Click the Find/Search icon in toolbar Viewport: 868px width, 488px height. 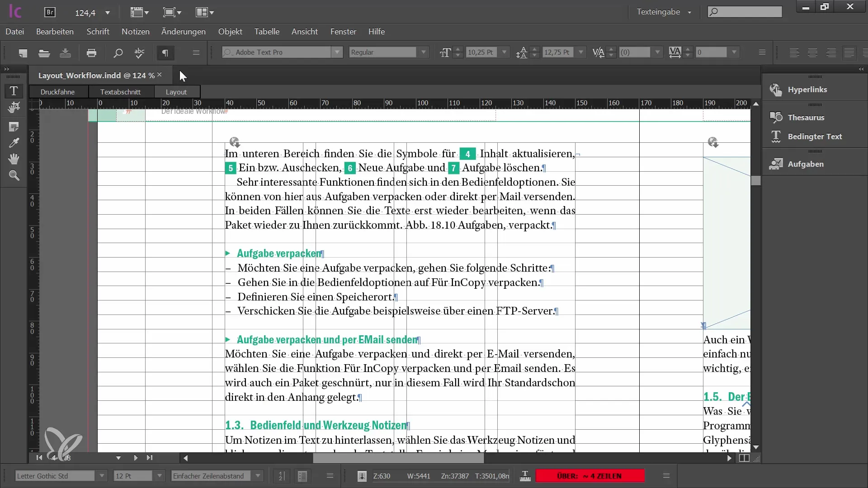click(117, 52)
